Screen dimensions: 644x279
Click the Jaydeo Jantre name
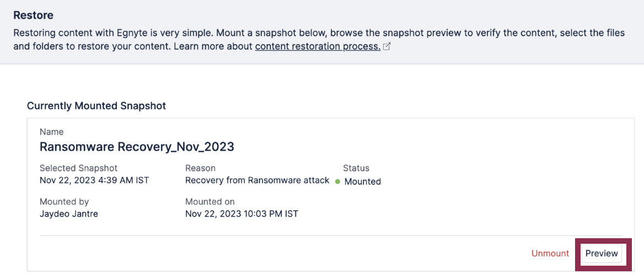[69, 214]
